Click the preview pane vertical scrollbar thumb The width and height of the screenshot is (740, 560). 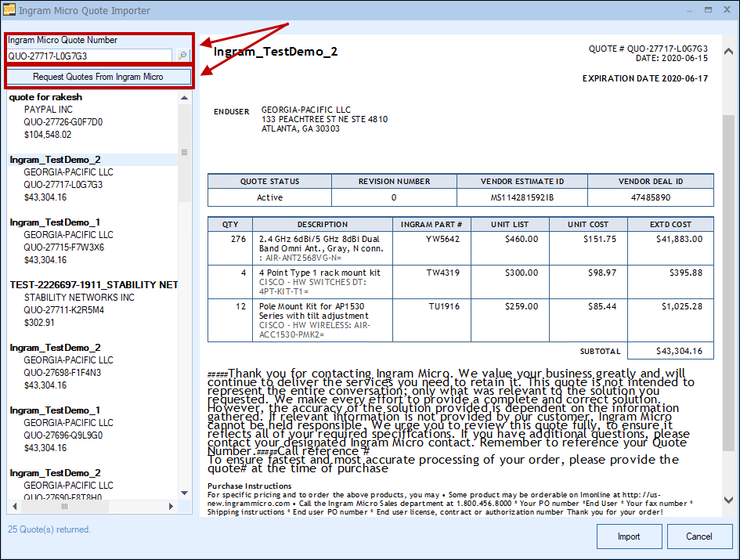(728, 284)
